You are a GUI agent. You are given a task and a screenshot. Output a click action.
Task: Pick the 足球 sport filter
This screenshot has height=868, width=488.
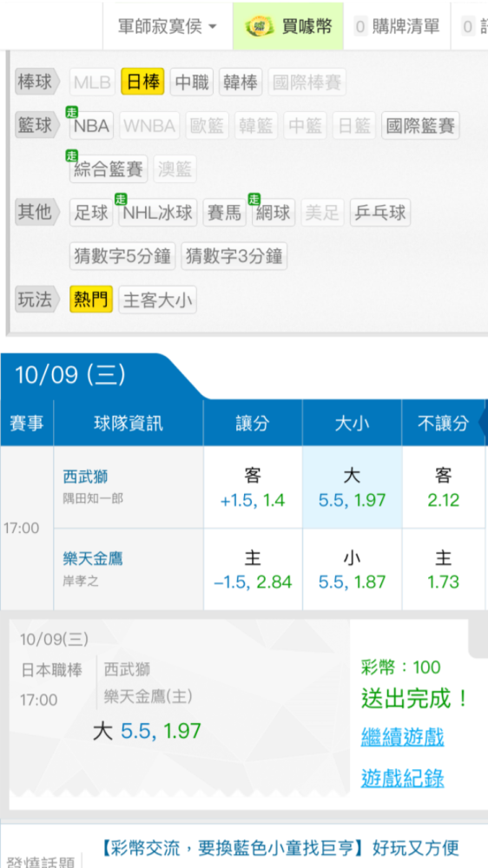pos(91,213)
